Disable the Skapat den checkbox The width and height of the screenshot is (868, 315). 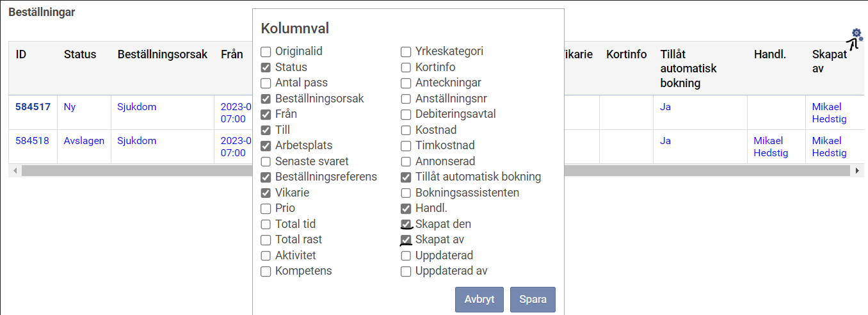click(x=406, y=224)
